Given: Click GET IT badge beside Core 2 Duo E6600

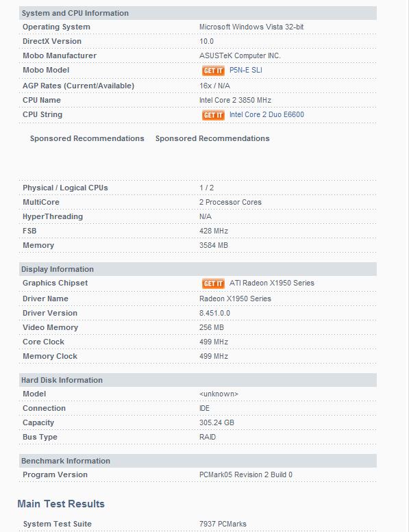Looking at the screenshot, I should click(213, 115).
